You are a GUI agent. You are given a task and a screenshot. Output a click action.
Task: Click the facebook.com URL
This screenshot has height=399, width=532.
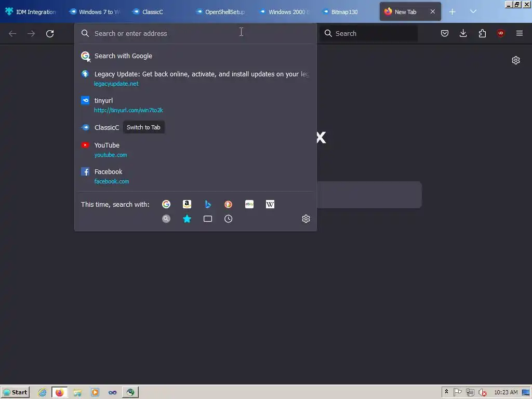click(112, 181)
